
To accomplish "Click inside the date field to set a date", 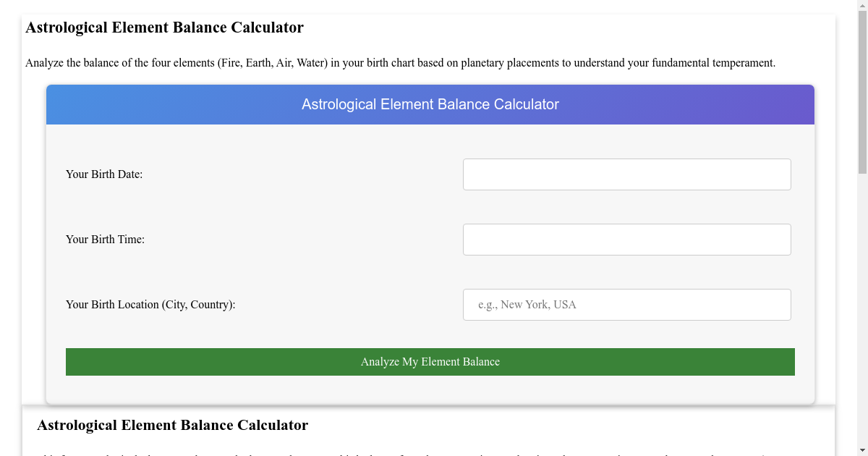I will 626,174.
